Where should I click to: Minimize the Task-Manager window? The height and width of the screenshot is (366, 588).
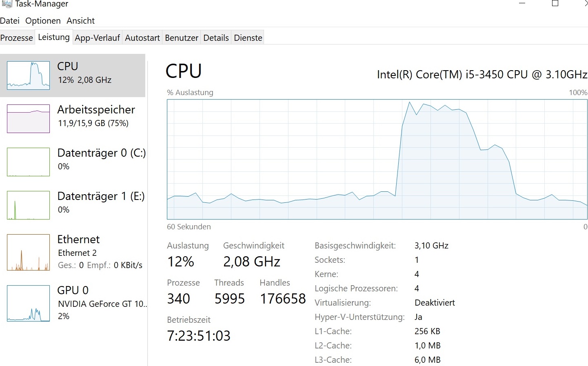tap(522, 3)
